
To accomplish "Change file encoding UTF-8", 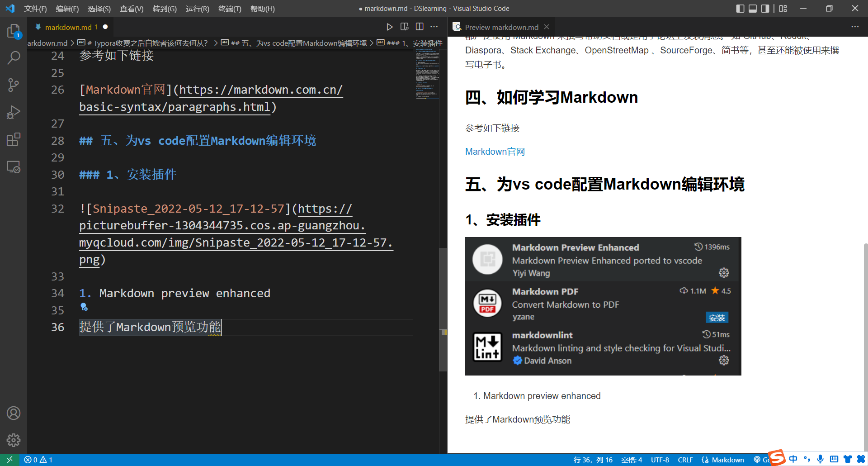I will click(x=660, y=460).
